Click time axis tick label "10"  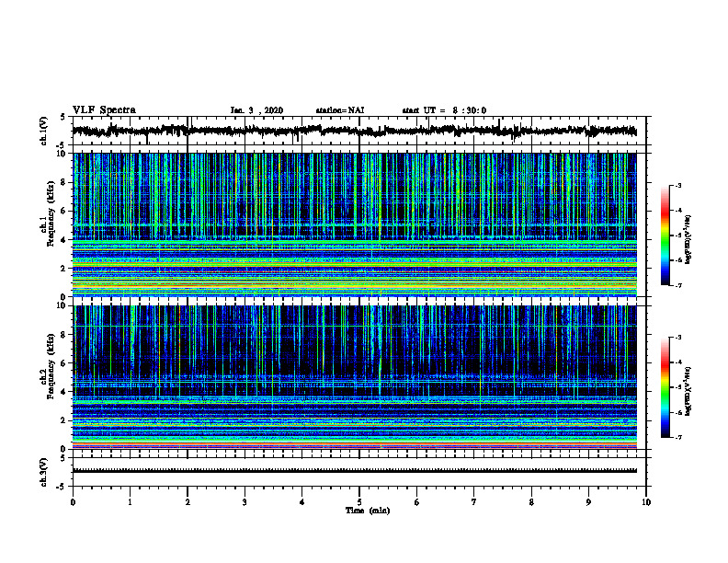[646, 502]
